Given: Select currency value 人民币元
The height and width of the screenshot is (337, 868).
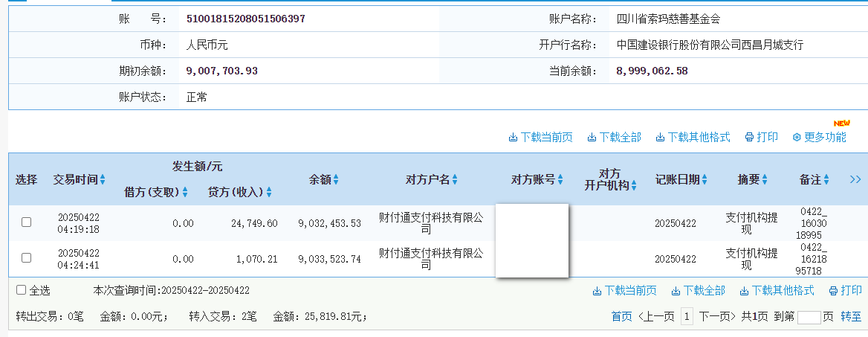Looking at the screenshot, I should click(207, 45).
